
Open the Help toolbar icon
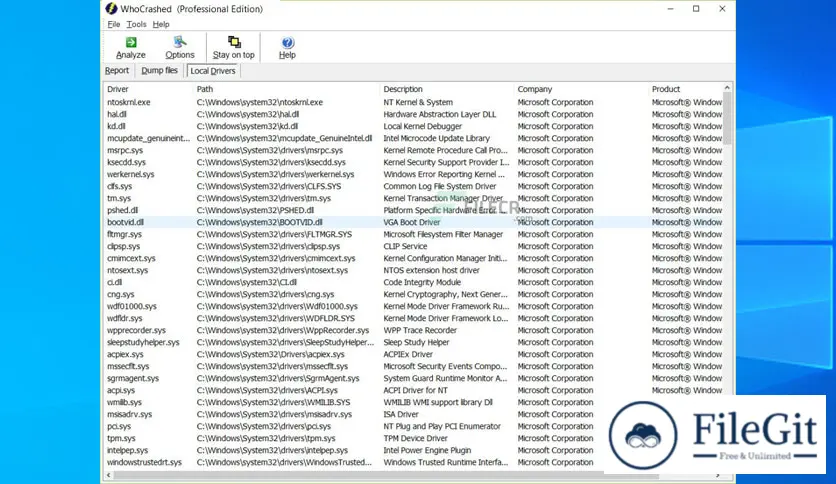pos(287,42)
